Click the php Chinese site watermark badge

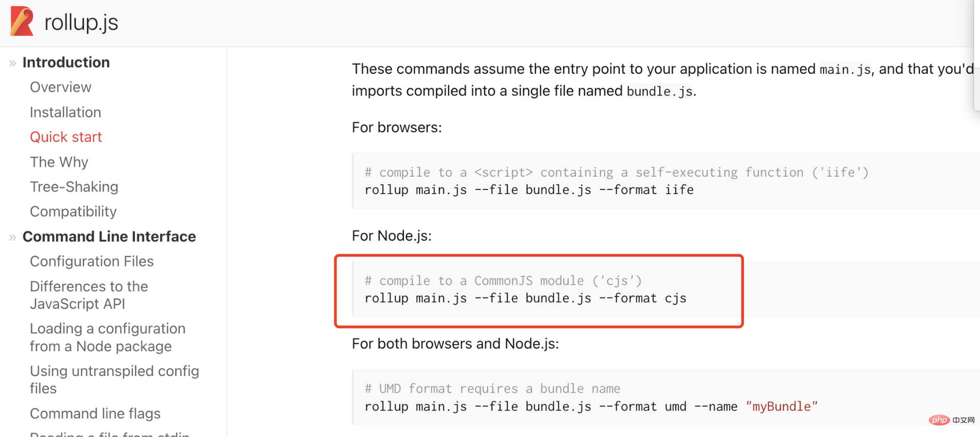[x=951, y=420]
